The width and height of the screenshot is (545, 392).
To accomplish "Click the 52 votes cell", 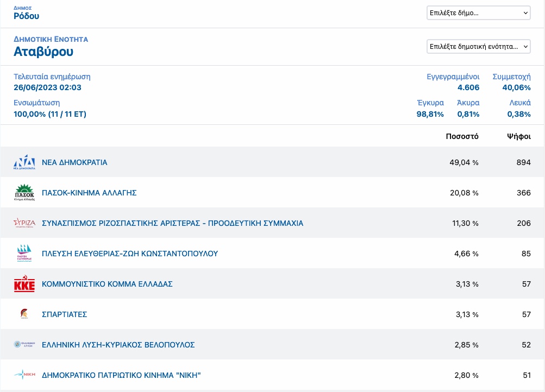I will click(526, 345).
